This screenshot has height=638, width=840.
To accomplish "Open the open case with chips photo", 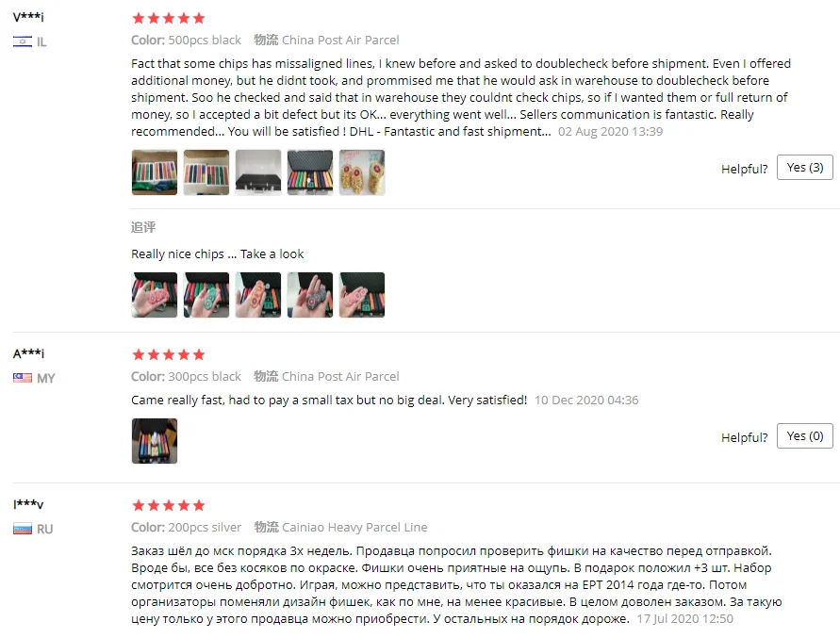I will (310, 172).
